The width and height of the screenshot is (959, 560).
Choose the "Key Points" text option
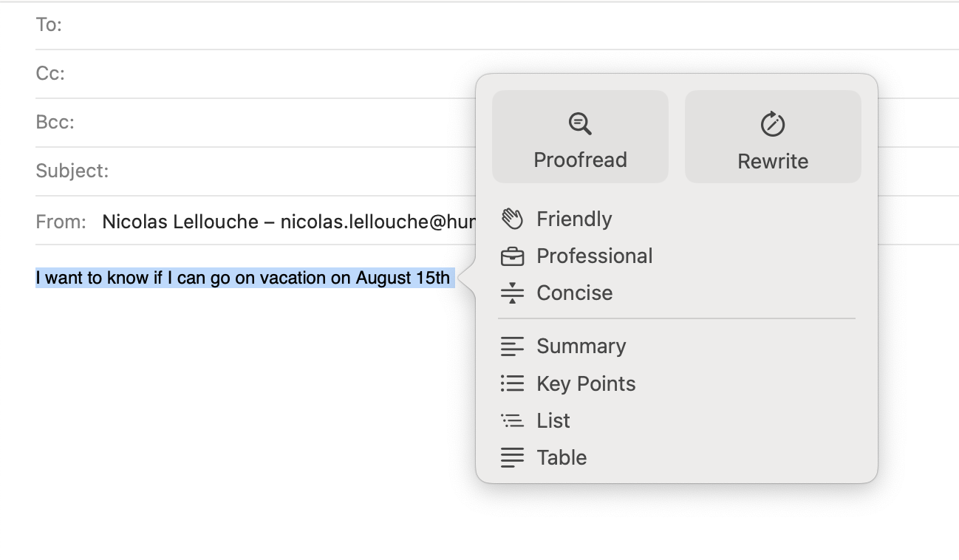pos(586,383)
